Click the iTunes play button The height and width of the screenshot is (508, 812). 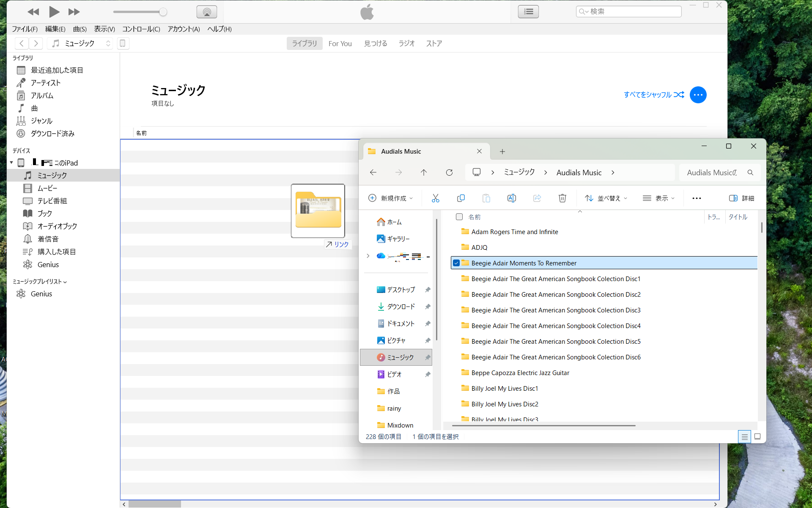[x=54, y=12]
